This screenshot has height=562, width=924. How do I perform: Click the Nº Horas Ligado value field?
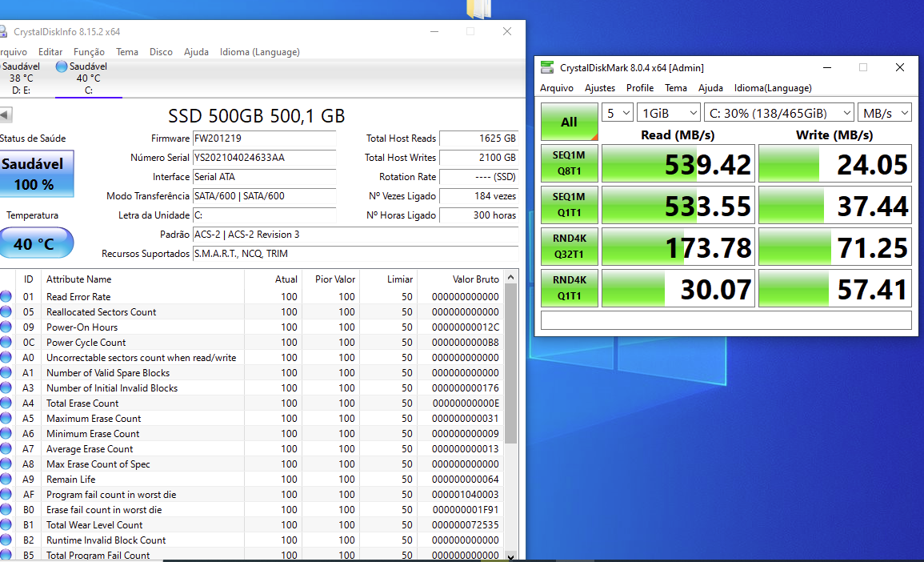[x=478, y=215]
